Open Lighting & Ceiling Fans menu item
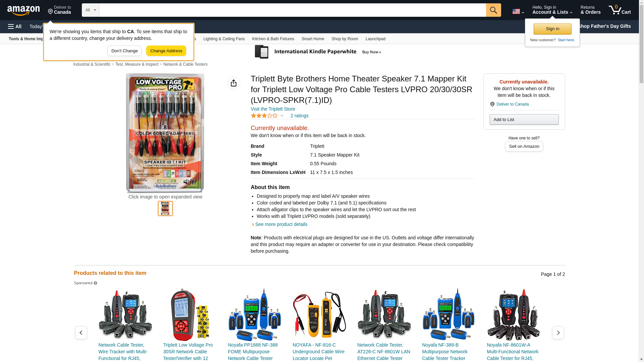The width and height of the screenshot is (644, 362). pyautogui.click(x=224, y=39)
